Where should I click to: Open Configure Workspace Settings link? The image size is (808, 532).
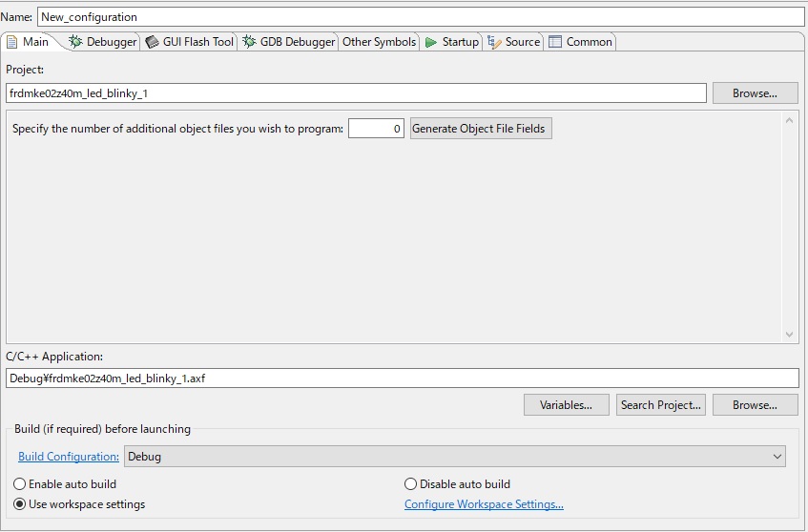[x=484, y=504]
